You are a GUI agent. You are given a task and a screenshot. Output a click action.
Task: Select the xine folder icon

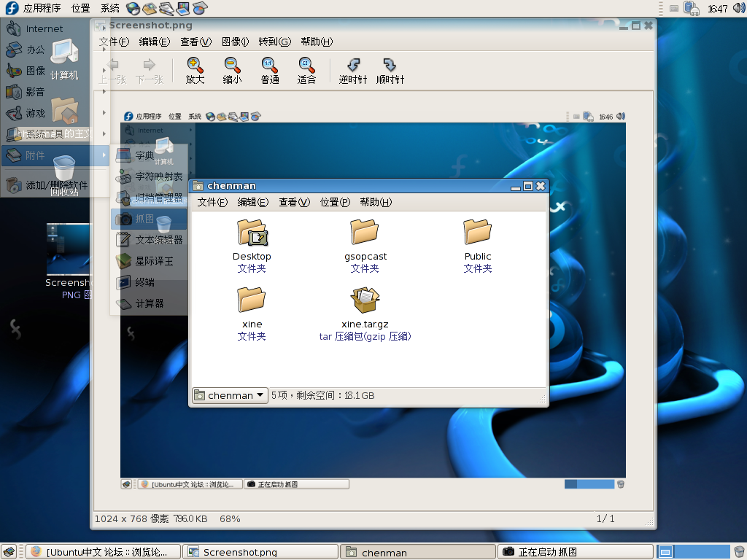[x=251, y=300]
